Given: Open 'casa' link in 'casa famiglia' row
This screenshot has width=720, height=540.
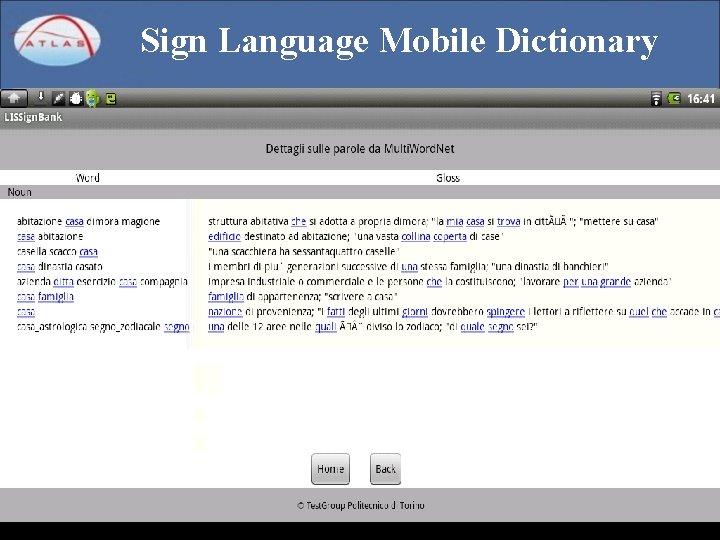Looking at the screenshot, I should (x=26, y=297).
